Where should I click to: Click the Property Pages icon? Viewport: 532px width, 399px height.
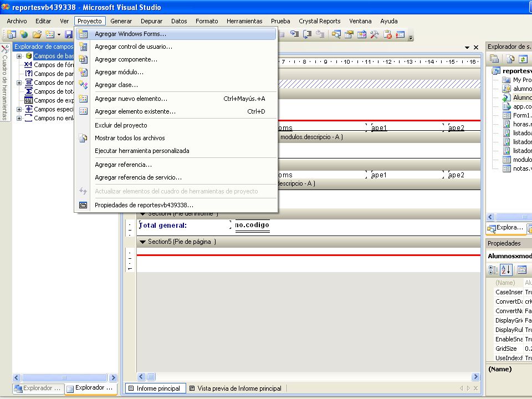[x=522, y=270]
